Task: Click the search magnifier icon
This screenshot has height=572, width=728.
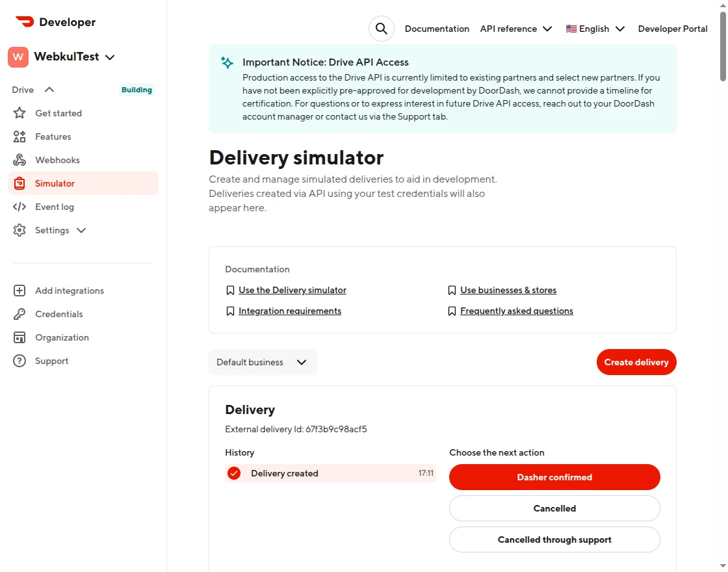Action: (x=382, y=29)
